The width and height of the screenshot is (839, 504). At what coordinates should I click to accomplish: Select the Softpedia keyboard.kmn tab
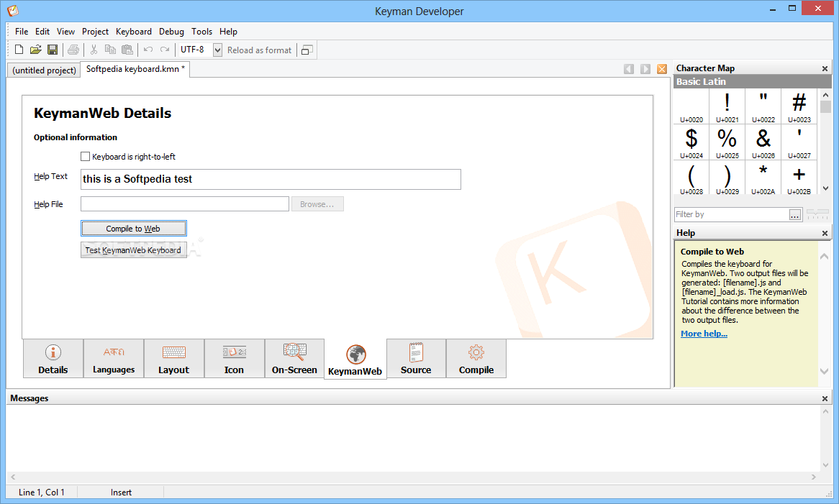click(135, 69)
